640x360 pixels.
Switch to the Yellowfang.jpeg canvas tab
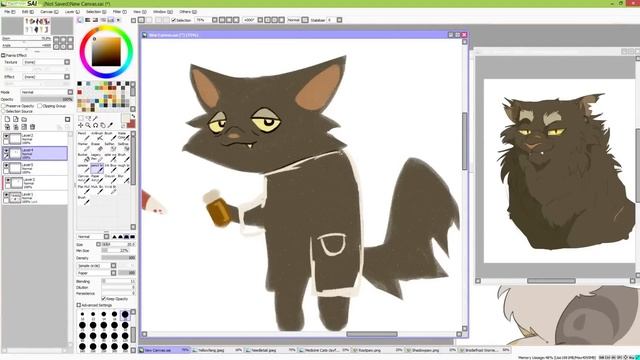[x=217, y=350]
